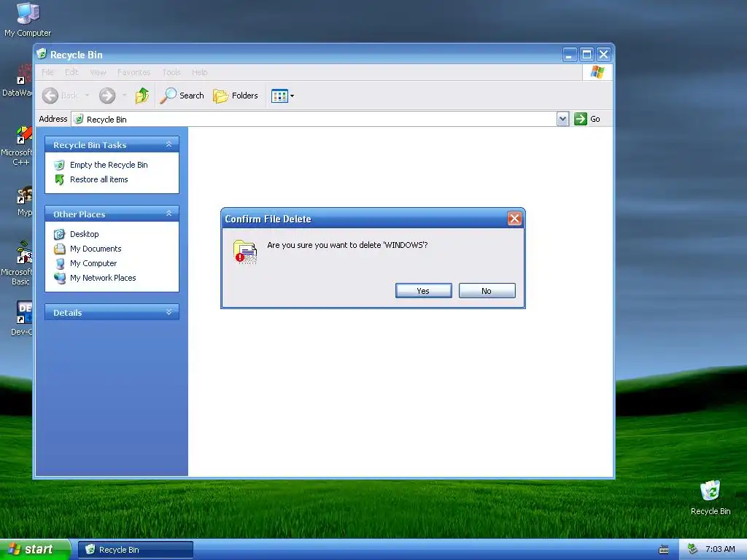Select My Computer desktop icon
Screen dimensions: 747x560
(28, 20)
